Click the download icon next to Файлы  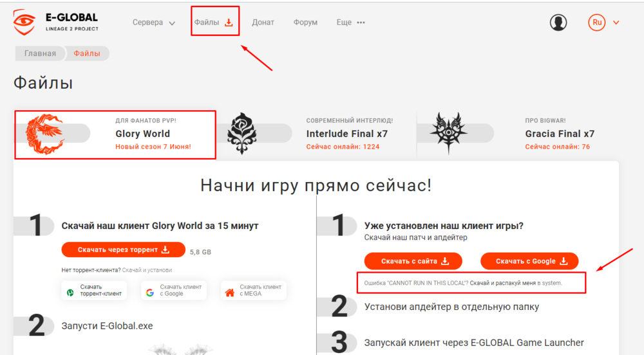pyautogui.click(x=229, y=23)
